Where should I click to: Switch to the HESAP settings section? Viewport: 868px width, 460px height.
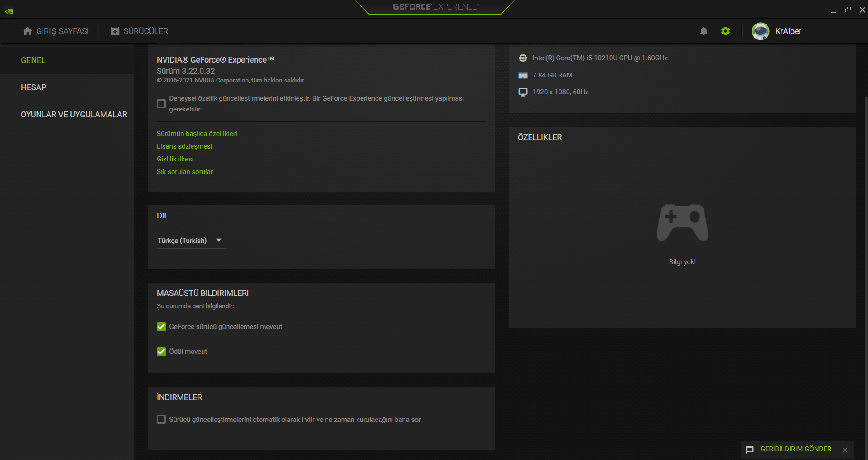[x=34, y=87]
